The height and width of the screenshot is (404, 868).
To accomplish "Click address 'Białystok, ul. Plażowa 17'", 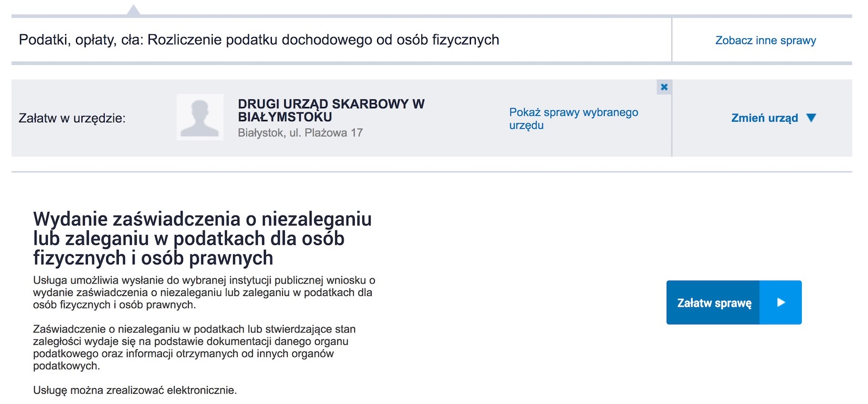I will (300, 132).
